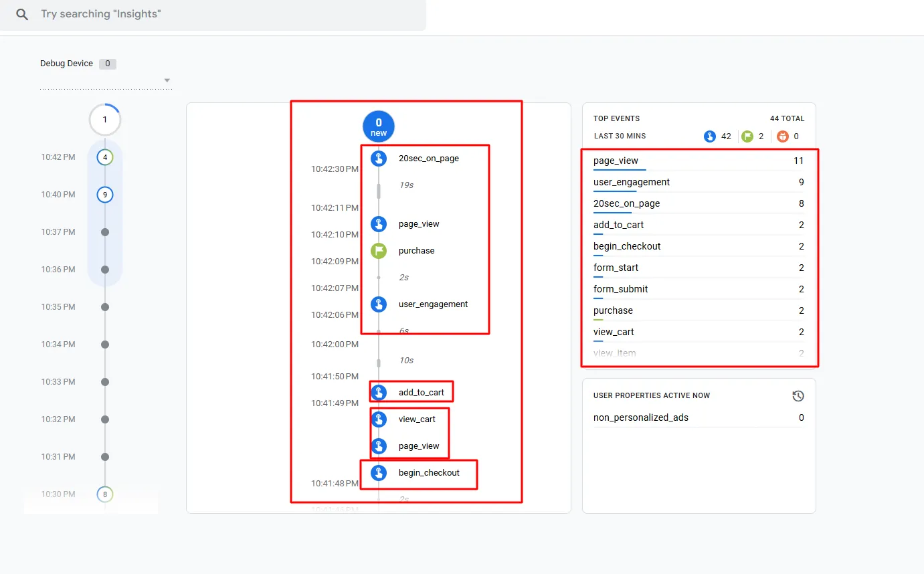Open page_view in Top Events list

click(x=616, y=161)
